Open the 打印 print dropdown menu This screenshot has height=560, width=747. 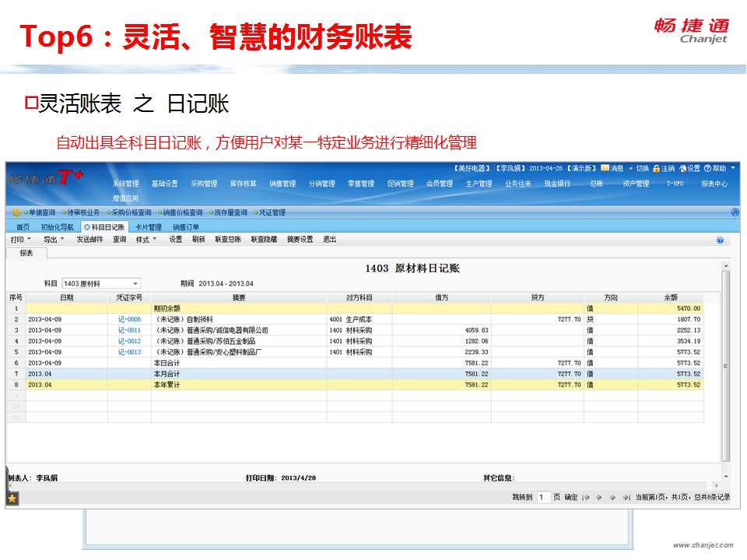(x=21, y=240)
